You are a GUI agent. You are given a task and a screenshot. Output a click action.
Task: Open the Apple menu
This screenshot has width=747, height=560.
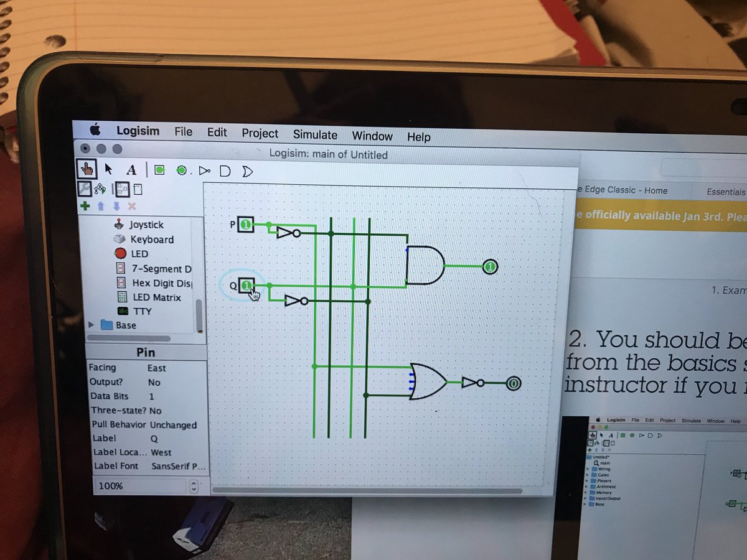point(95,129)
